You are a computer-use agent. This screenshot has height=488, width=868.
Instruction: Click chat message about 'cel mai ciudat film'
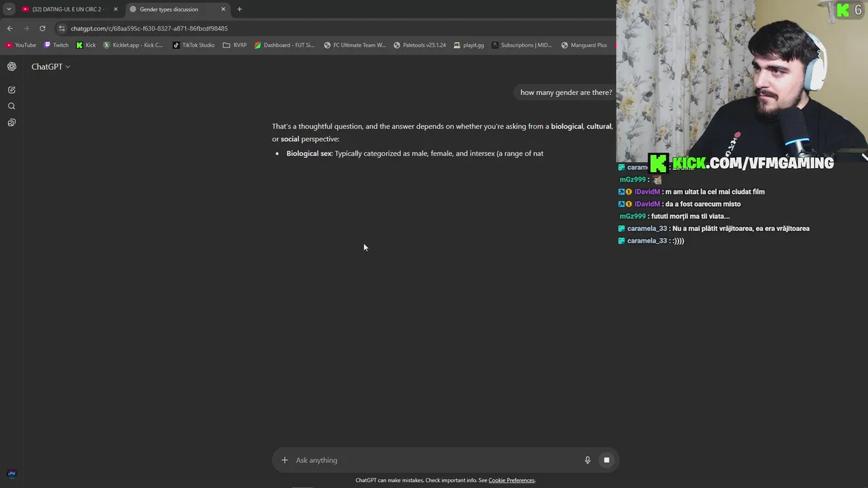715,192
